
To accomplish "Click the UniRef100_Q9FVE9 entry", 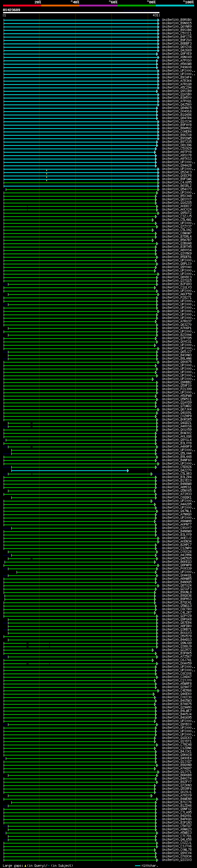I will tap(177, 54).
